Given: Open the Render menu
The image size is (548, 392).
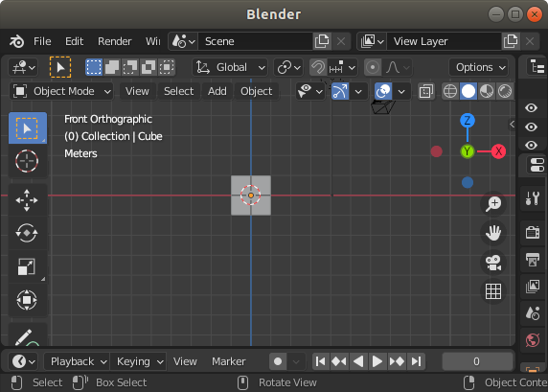Looking at the screenshot, I should tap(114, 41).
